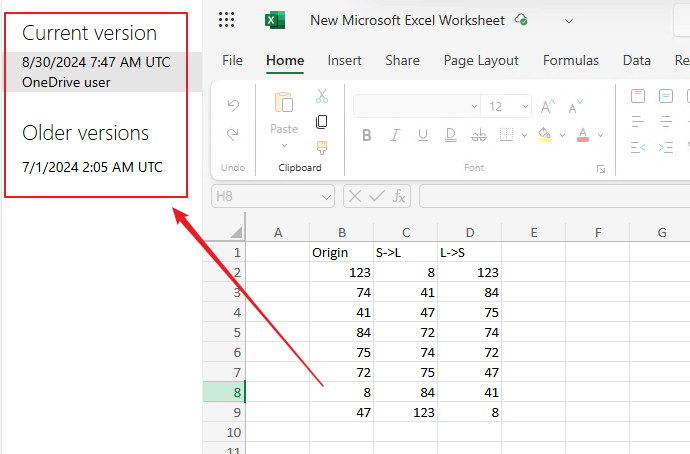Click the L->S header cell
The height and width of the screenshot is (454, 690).
coord(470,253)
